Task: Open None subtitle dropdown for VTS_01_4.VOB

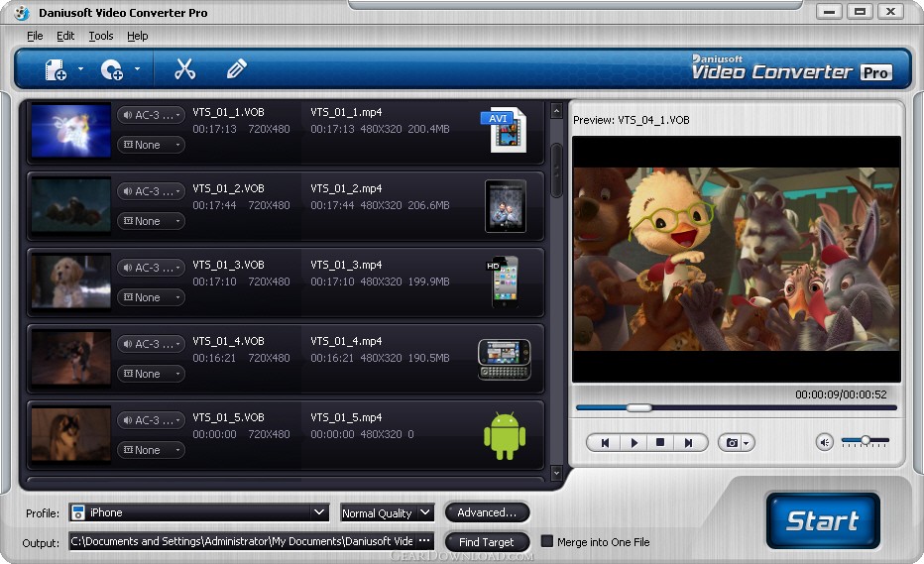Action: pyautogui.click(x=151, y=374)
